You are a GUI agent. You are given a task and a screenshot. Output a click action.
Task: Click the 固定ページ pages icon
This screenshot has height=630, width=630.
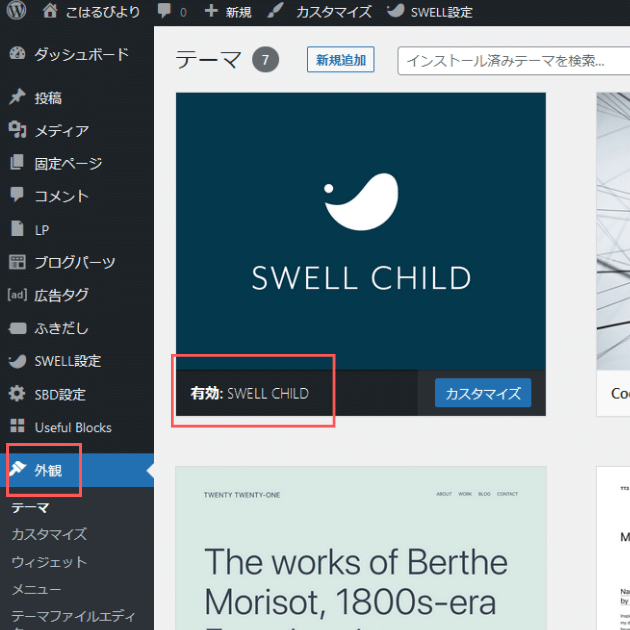click(x=17, y=162)
